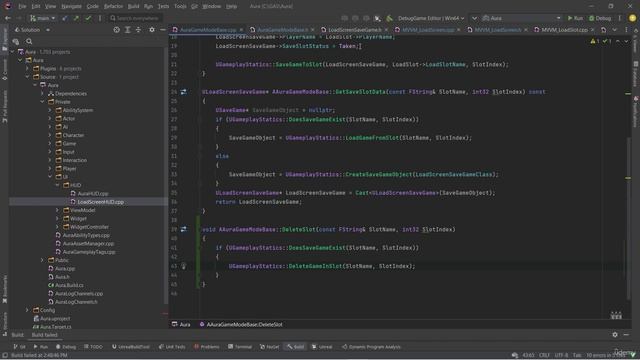The image size is (640, 360).
Task: Open the NuGet tool window
Action: click(x=269, y=347)
